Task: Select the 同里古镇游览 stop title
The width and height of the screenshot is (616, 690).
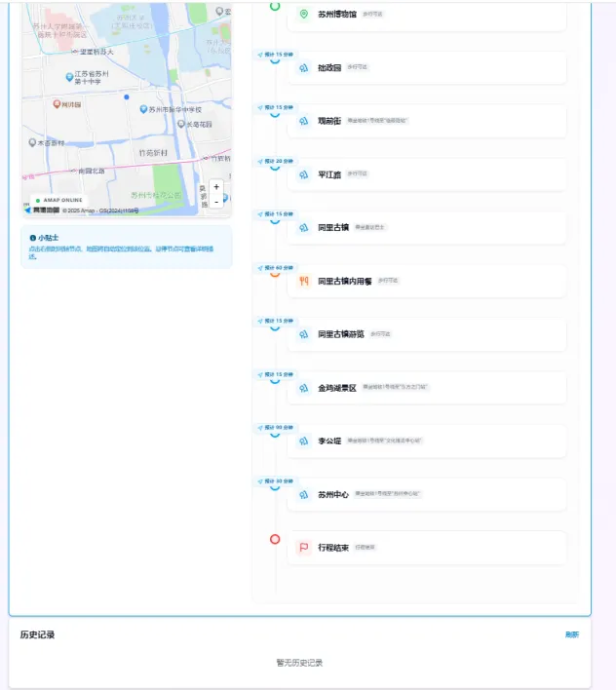Action: (341, 334)
